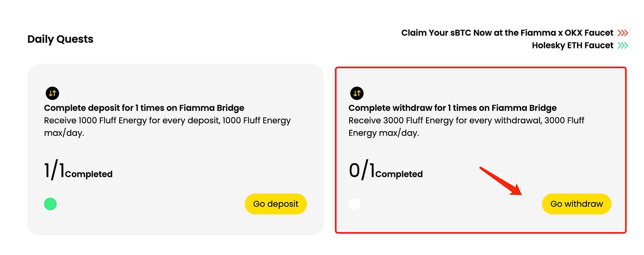Click the green status dot on the deposit quest
Viewport: 644px width, 255px height.
click(x=50, y=204)
